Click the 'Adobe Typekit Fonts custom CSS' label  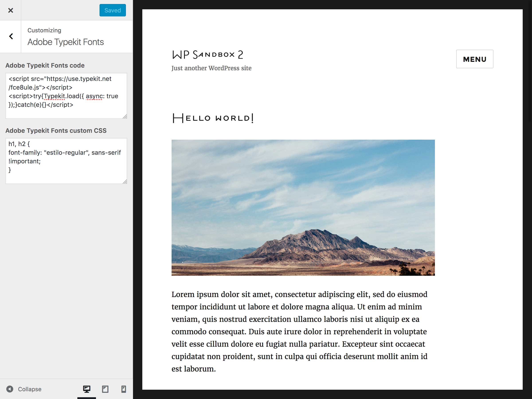tap(56, 131)
